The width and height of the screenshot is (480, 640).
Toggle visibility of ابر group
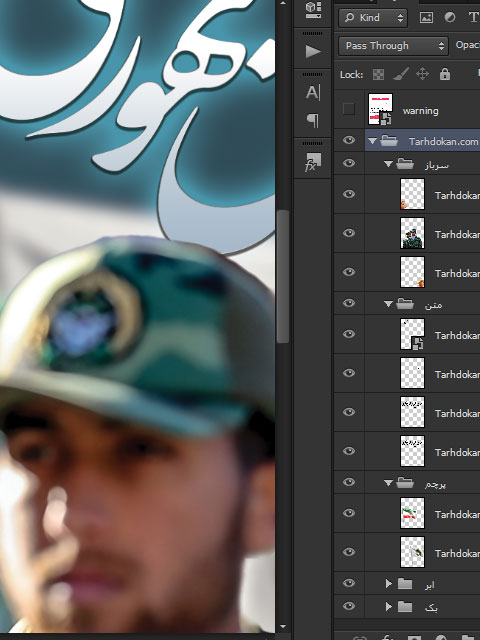[349, 583]
